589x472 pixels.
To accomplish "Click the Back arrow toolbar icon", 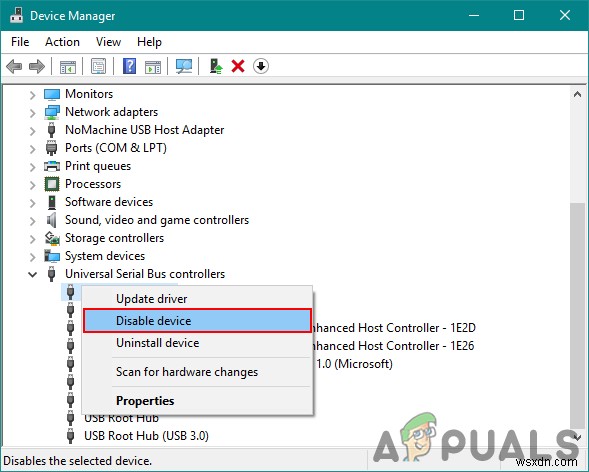I will 14,66.
